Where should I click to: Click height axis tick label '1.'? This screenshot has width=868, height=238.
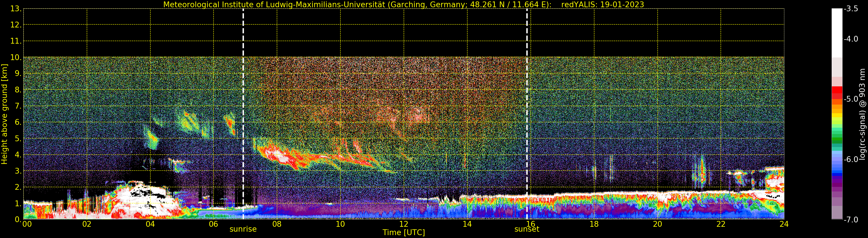point(18,203)
